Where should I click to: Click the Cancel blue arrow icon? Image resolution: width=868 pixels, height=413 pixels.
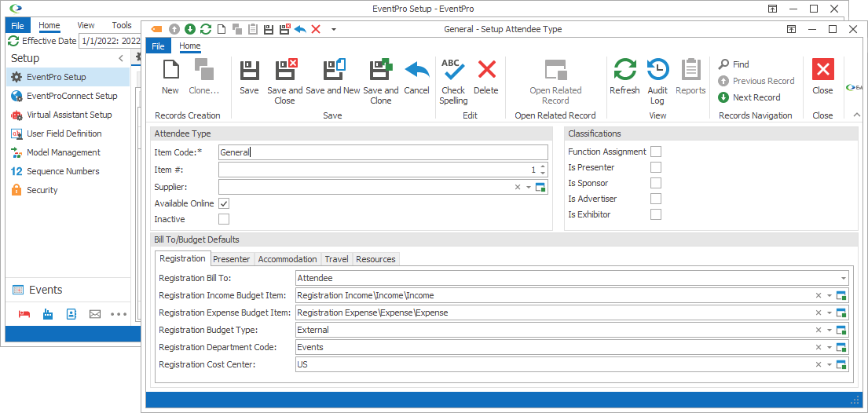tap(417, 71)
